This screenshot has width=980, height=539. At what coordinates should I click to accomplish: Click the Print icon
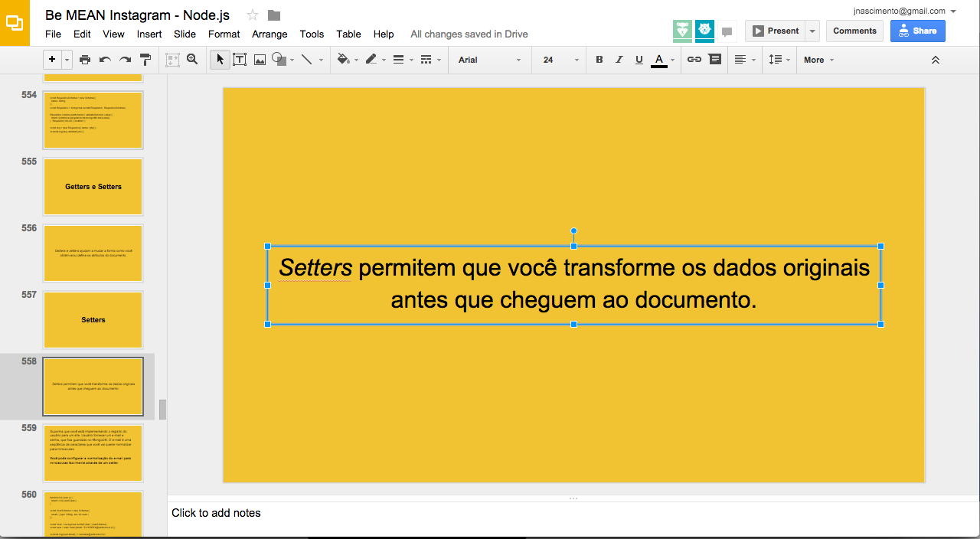[x=85, y=60]
